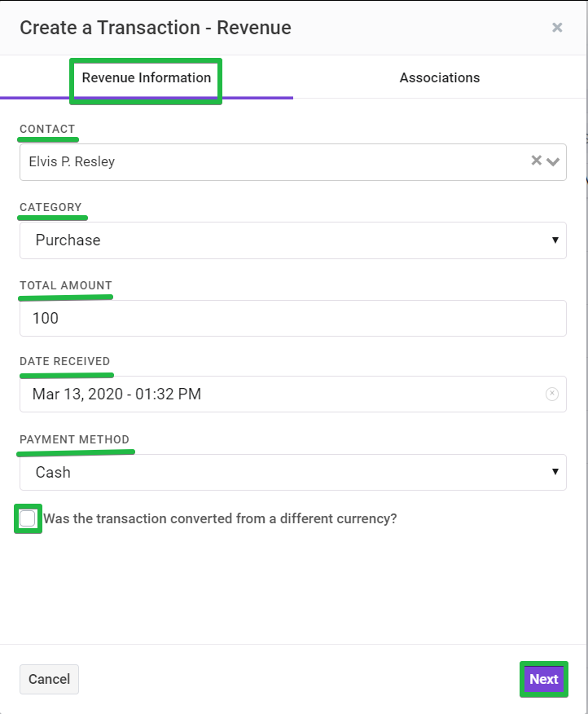Close the Create a Transaction dialog
588x714 pixels.
click(x=557, y=28)
